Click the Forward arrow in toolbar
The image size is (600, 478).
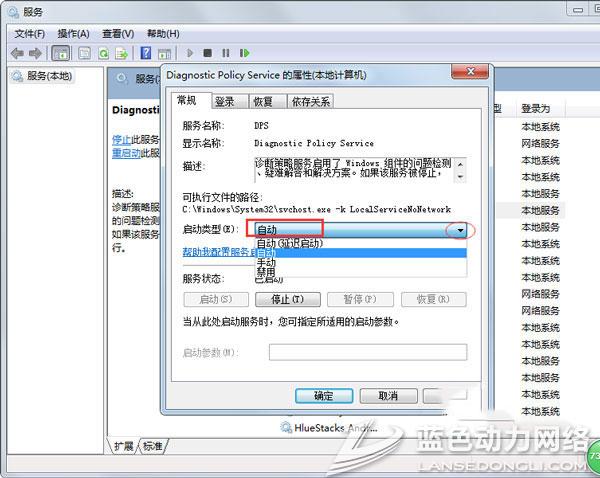36,52
